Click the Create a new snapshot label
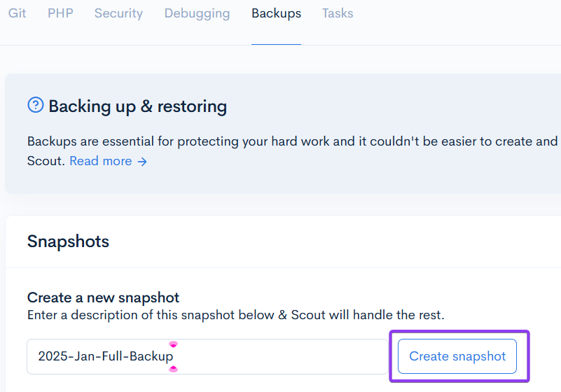Screen dimensions: 561x392 pyautogui.click(x=103, y=297)
